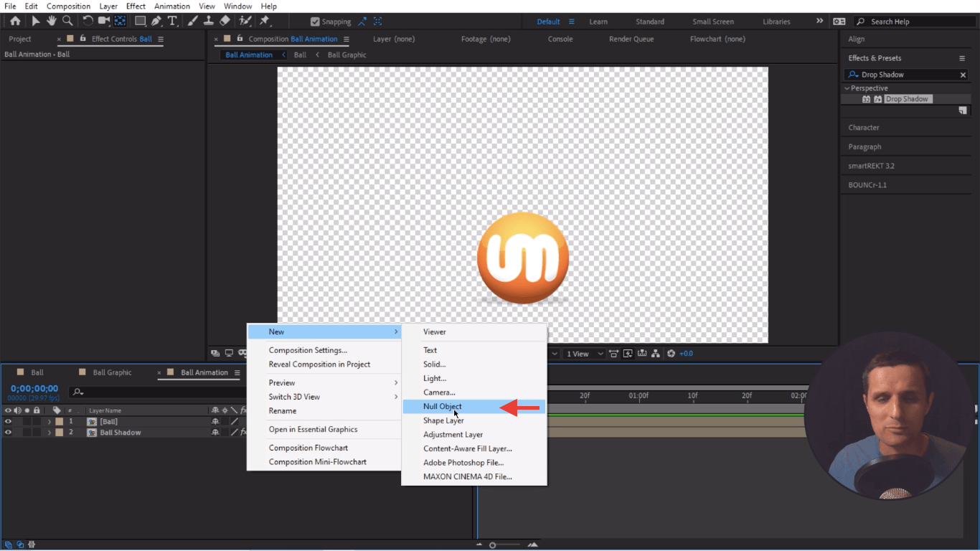The width and height of the screenshot is (980, 551).
Task: Click the snap to edges extension icon
Action: [x=363, y=22]
